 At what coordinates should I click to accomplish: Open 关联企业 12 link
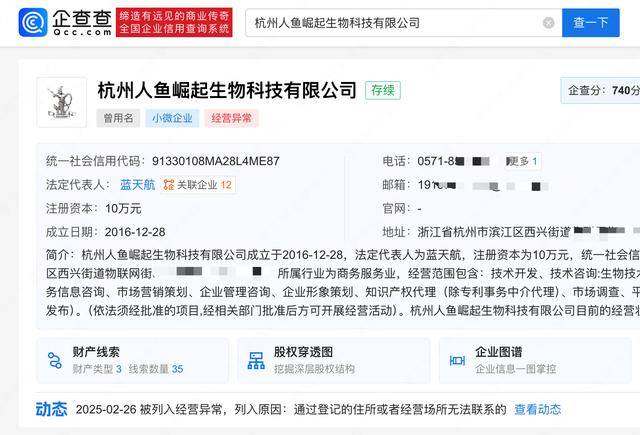tap(198, 185)
